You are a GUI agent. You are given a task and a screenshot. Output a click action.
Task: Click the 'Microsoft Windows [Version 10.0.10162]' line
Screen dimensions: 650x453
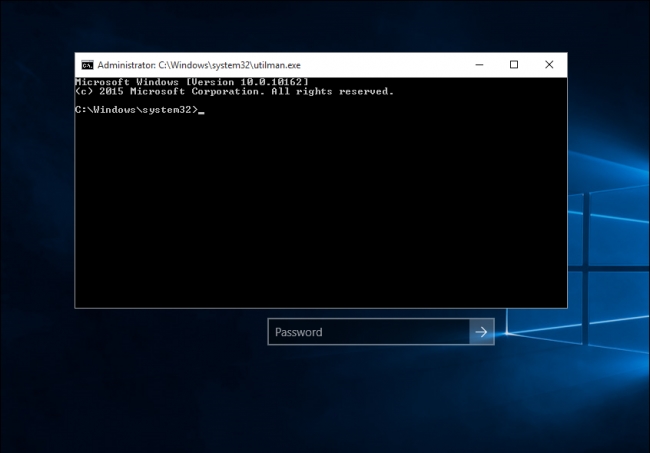(192, 82)
